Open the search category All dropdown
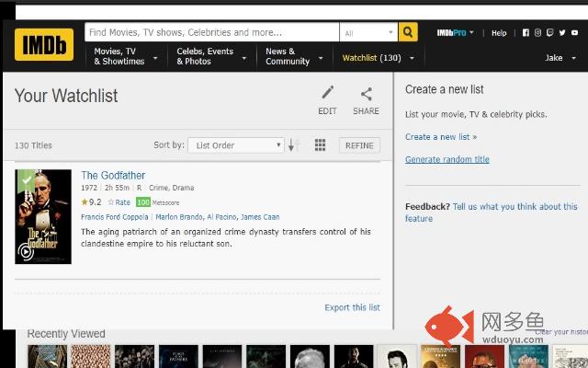Viewport: 588px width, 368px height. [368, 33]
